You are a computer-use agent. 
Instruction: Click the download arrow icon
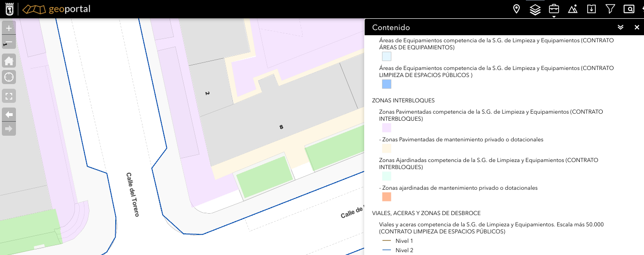tap(591, 9)
